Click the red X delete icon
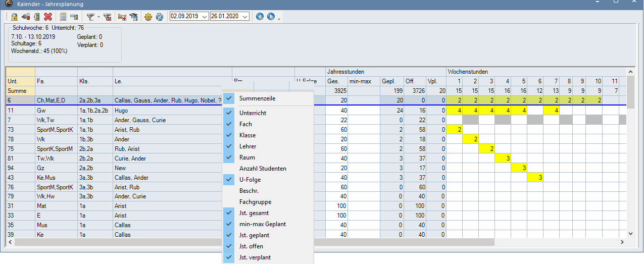 pos(48,17)
